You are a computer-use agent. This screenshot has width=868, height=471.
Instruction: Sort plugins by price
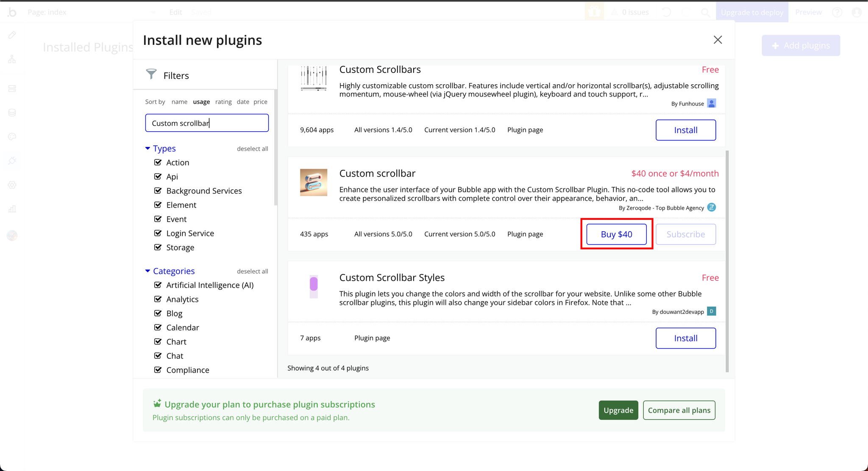(x=260, y=101)
